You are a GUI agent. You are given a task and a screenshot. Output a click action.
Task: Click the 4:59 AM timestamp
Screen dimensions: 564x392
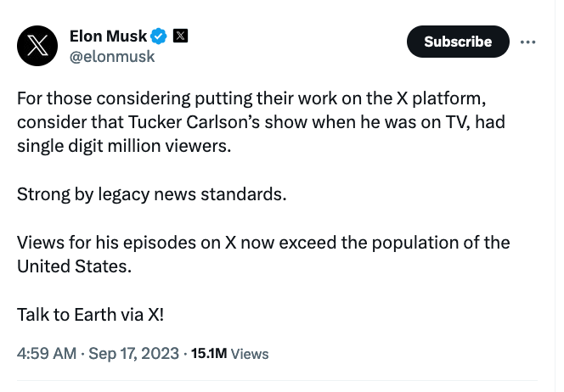[47, 354]
